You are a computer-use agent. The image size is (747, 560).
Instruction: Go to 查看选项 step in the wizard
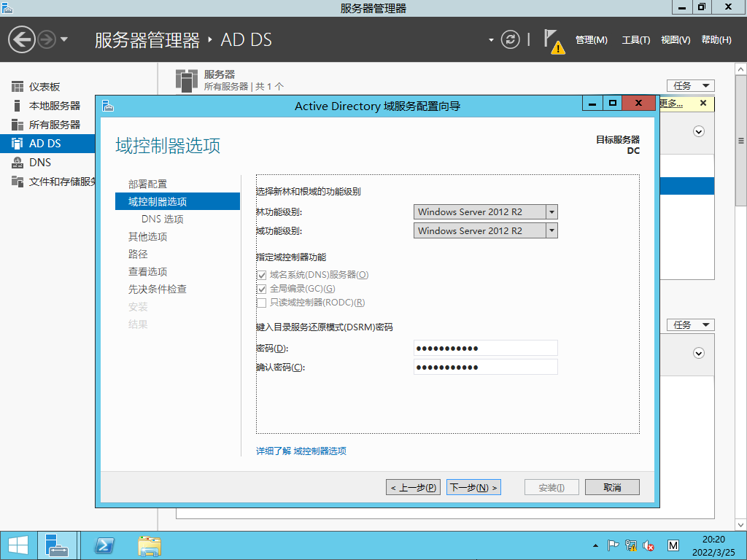point(147,272)
